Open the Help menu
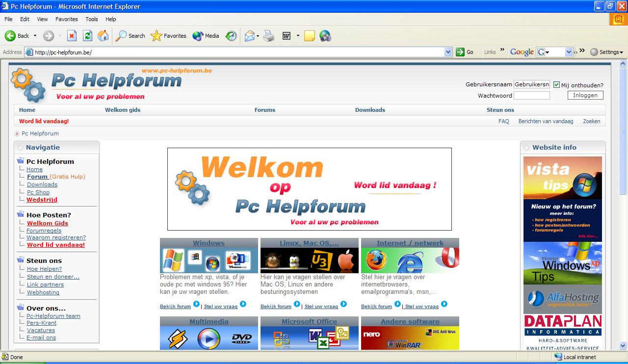The image size is (628, 364). [111, 19]
